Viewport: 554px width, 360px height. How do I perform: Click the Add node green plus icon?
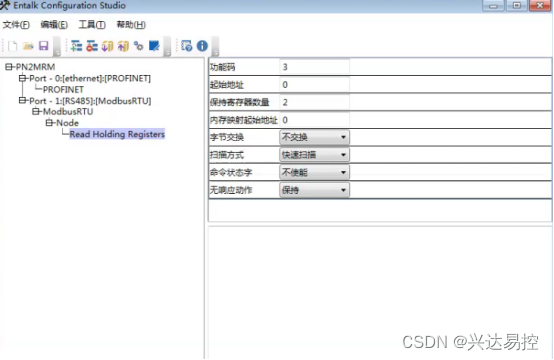tap(76, 46)
